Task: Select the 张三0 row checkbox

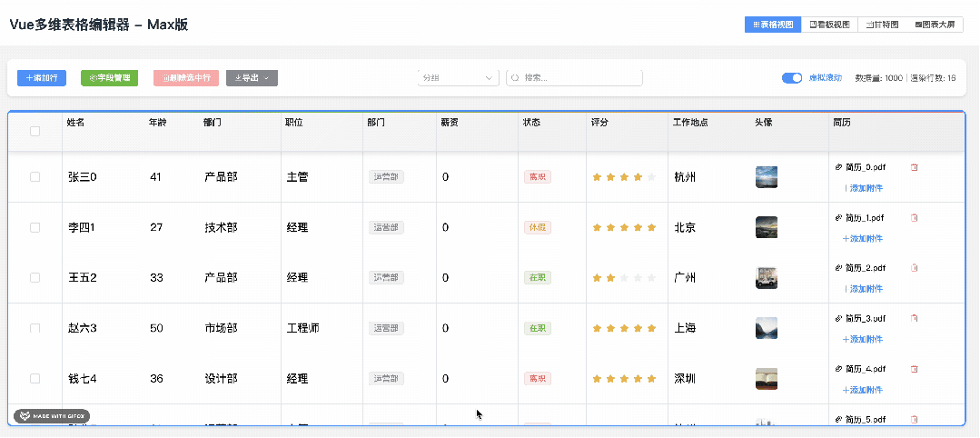Action: click(x=35, y=177)
